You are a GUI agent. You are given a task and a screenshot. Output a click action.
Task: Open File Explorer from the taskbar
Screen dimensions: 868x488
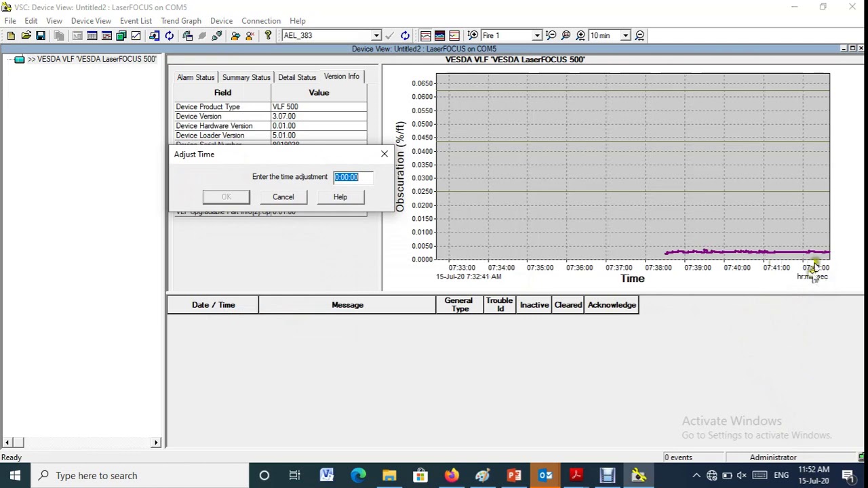tap(389, 476)
